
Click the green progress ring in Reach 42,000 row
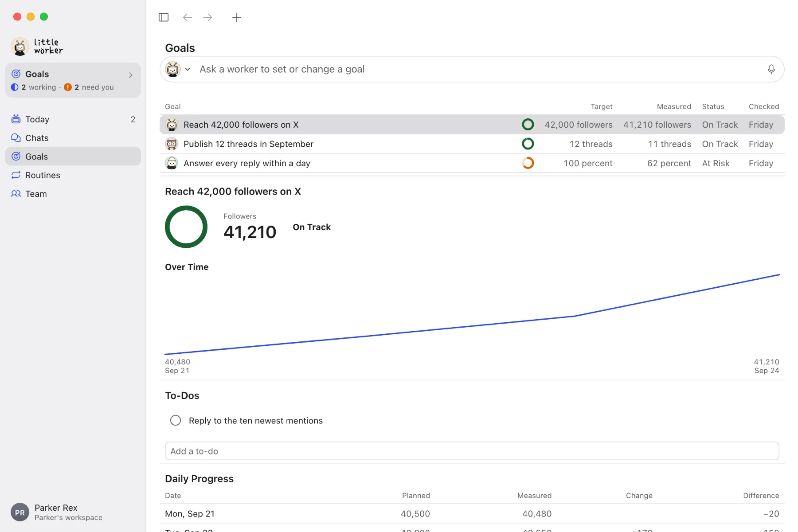(528, 125)
